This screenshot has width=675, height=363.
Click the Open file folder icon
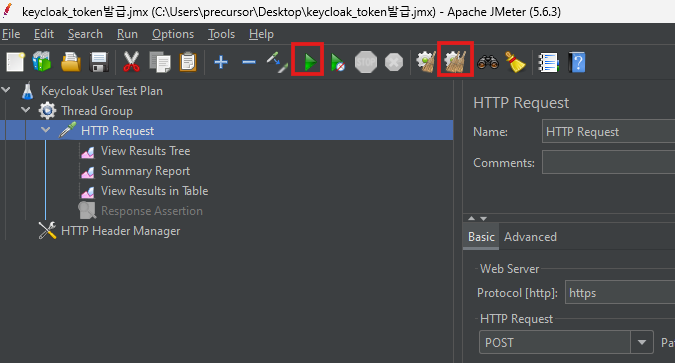point(71,62)
